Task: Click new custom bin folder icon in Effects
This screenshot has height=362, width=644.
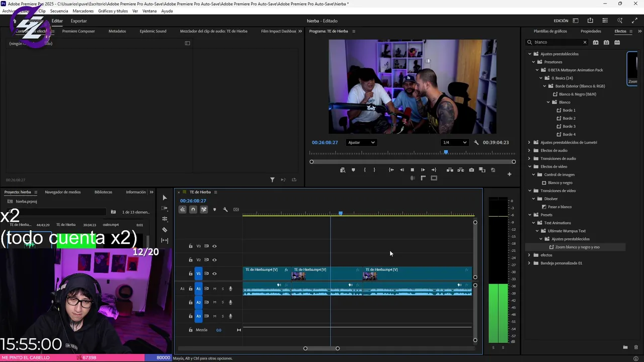Action: pyautogui.click(x=625, y=347)
